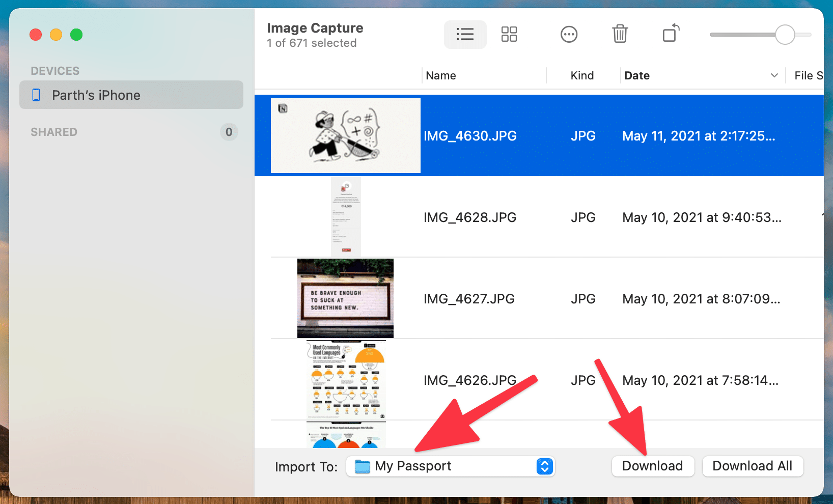Screen dimensions: 833x504
Task: Click the Download button
Action: pos(652,466)
